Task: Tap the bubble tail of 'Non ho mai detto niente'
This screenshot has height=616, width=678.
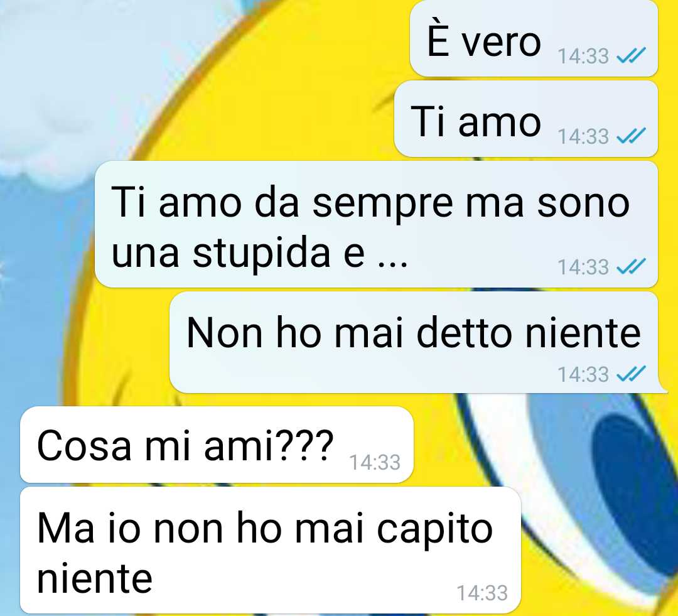Action: coord(662,389)
